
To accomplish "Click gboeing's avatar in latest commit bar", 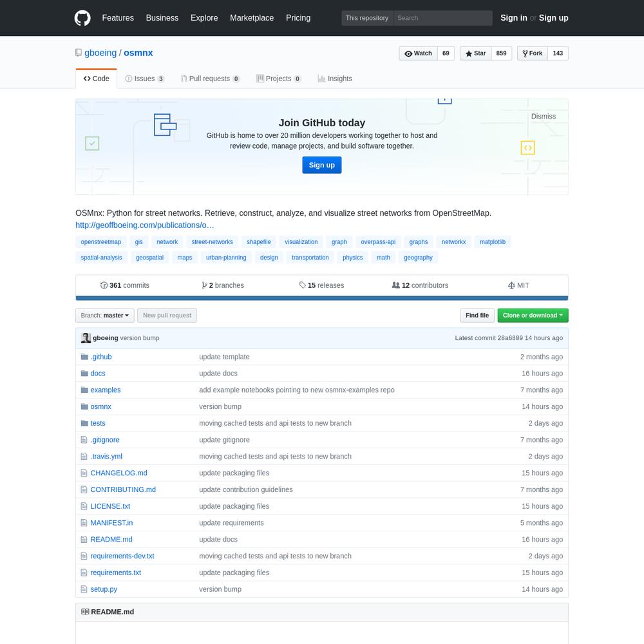I will (86, 338).
